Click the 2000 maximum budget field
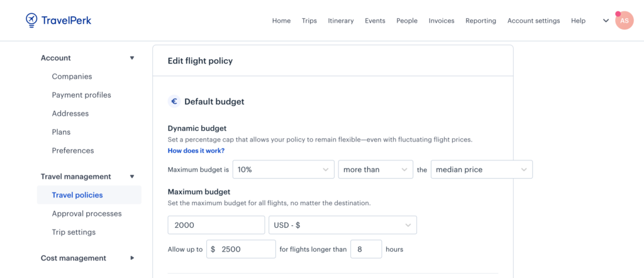 point(216,225)
